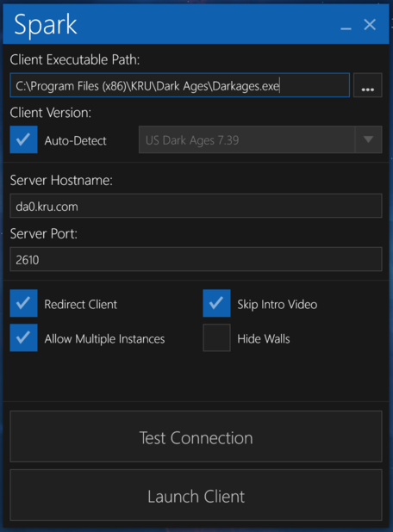Toggle Allow Multiple Instances checkbox
The width and height of the screenshot is (393, 532).
point(23,337)
